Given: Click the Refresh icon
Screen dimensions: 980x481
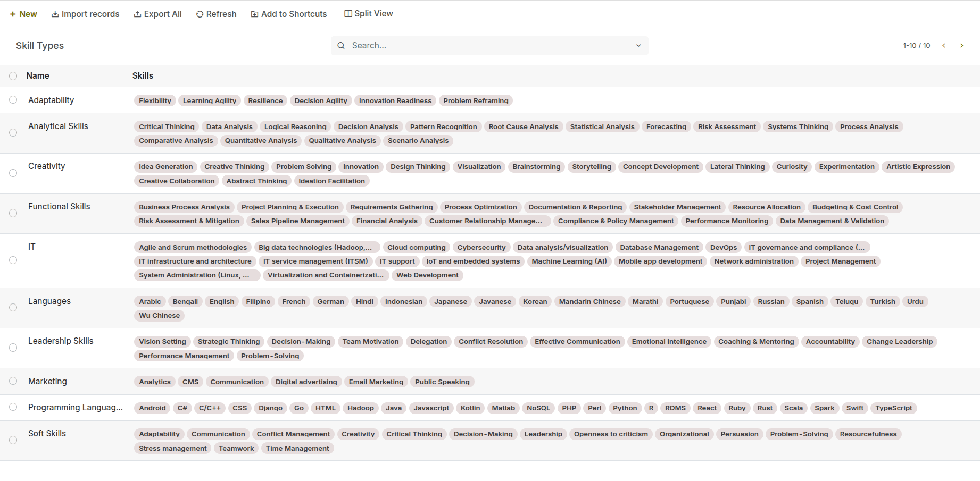Looking at the screenshot, I should click(x=201, y=14).
